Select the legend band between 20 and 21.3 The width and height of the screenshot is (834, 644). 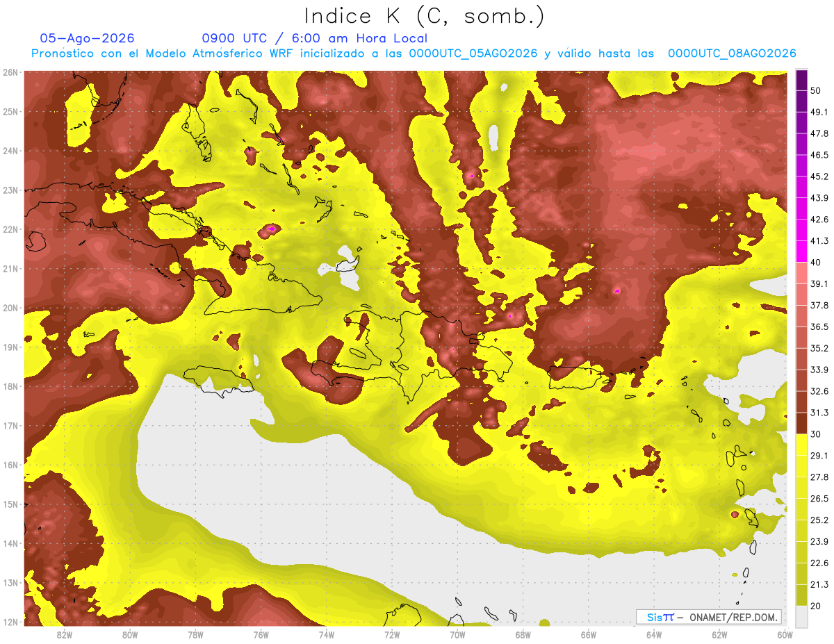[801, 595]
